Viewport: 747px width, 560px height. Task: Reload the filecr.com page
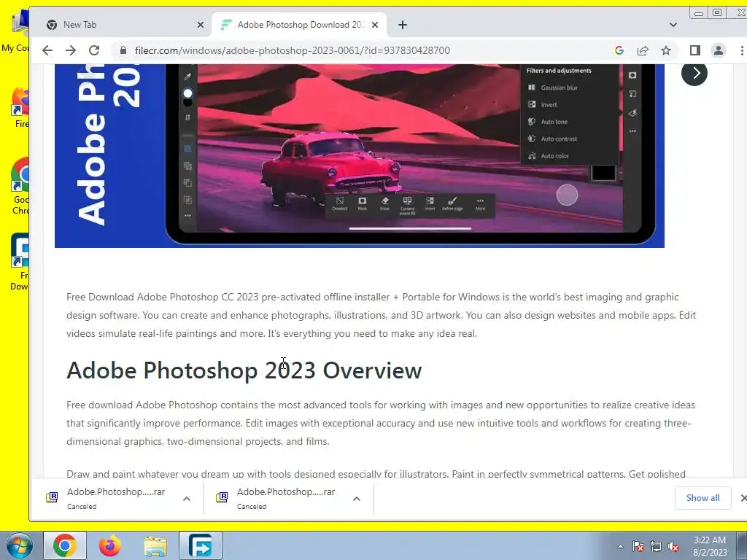coord(94,50)
